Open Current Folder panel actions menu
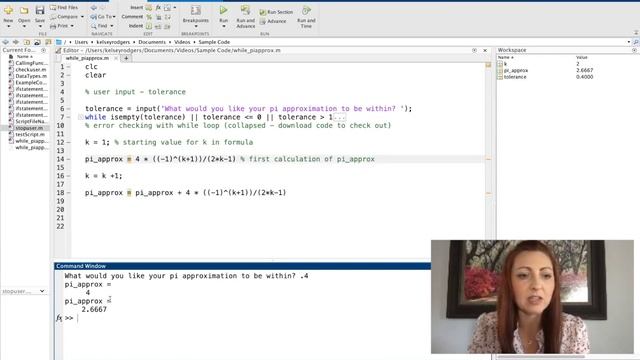The image size is (640, 360). [43, 50]
